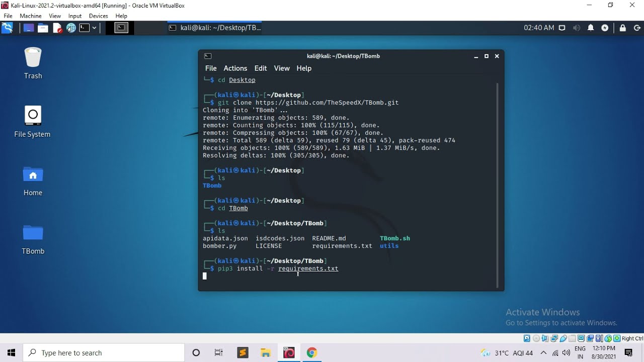Open the TBomb folder on the desktop
This screenshot has height=362, width=644.
click(x=33, y=239)
